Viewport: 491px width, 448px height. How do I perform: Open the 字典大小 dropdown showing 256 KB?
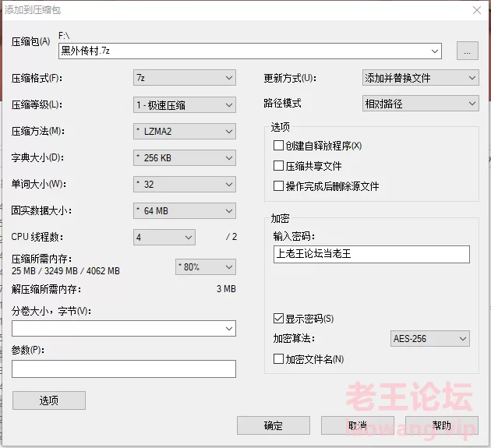point(185,158)
